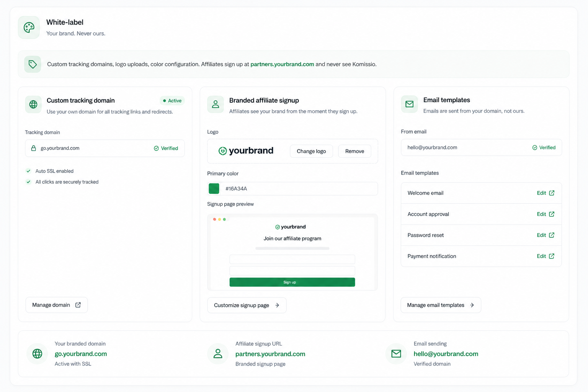Open go.yourbrand.com in the summary footer
This screenshot has height=392, width=588.
tap(81, 354)
